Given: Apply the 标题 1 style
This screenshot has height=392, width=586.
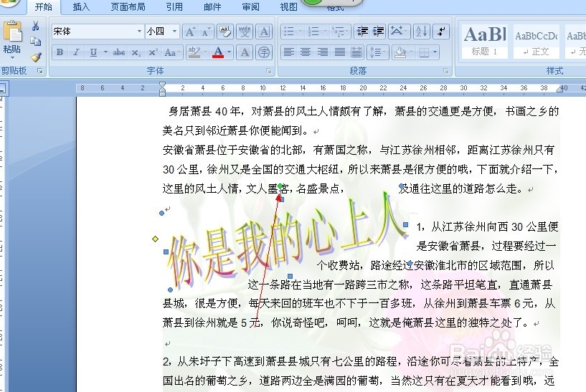Looking at the screenshot, I should click(484, 41).
